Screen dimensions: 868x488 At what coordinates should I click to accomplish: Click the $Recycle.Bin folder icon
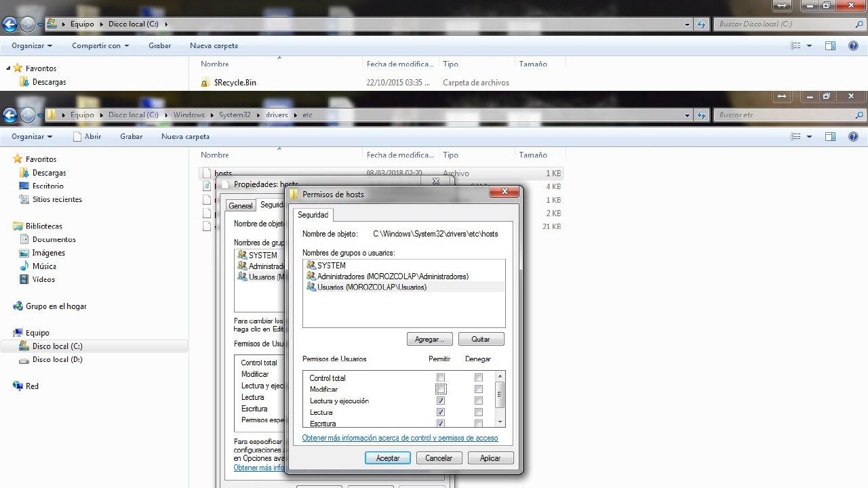click(x=205, y=83)
